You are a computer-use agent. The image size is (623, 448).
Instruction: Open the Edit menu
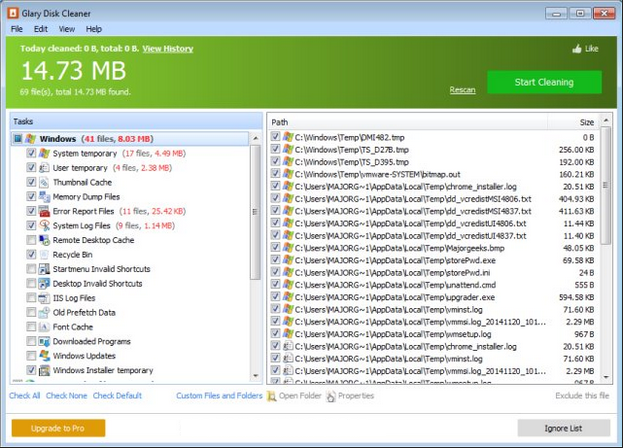click(41, 29)
